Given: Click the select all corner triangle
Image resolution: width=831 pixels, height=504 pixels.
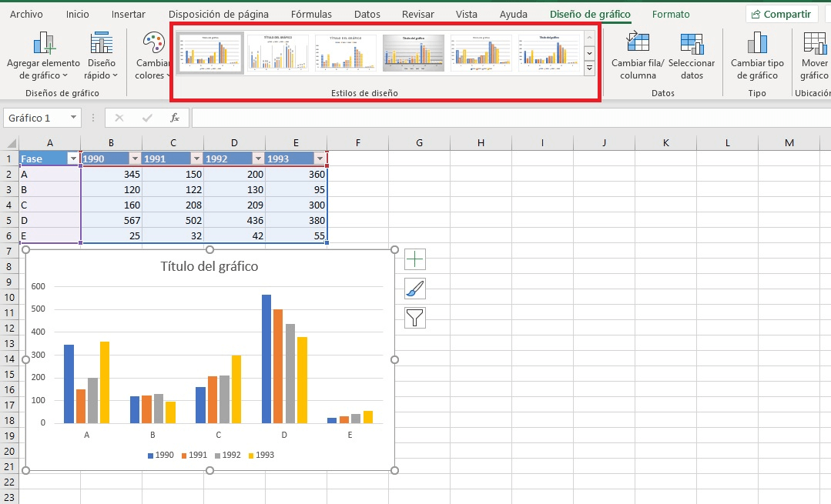Looking at the screenshot, I should [11, 143].
